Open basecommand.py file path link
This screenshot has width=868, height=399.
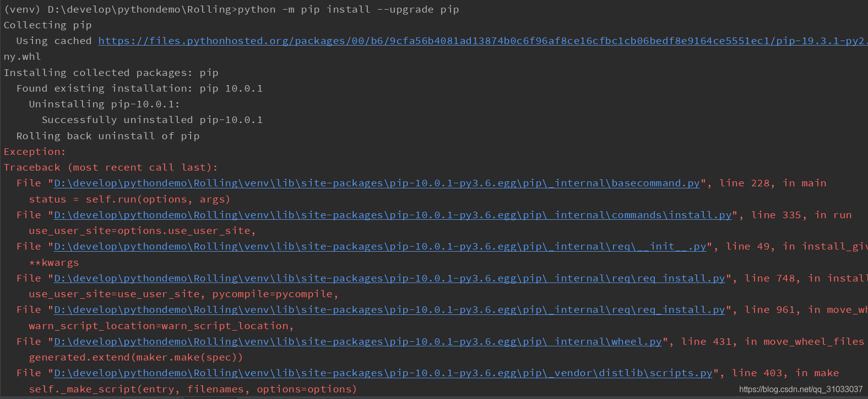[x=376, y=183]
